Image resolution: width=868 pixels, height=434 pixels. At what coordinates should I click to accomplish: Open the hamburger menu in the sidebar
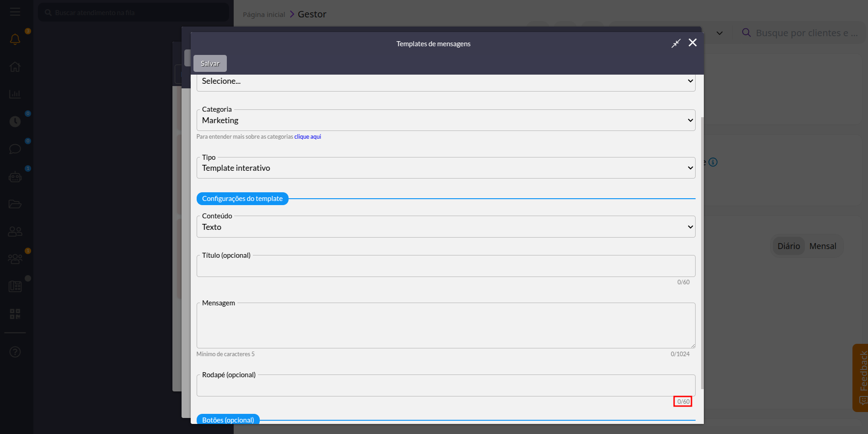15,12
